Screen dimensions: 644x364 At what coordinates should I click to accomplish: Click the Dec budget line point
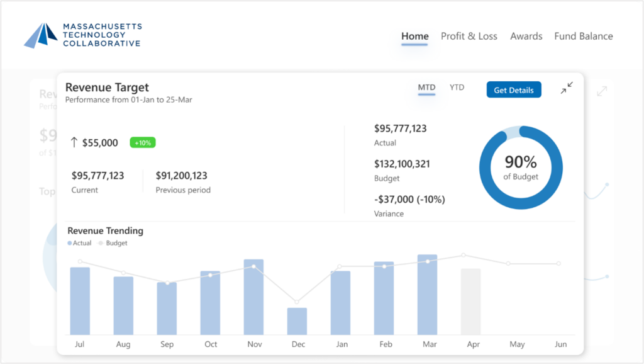(297, 302)
